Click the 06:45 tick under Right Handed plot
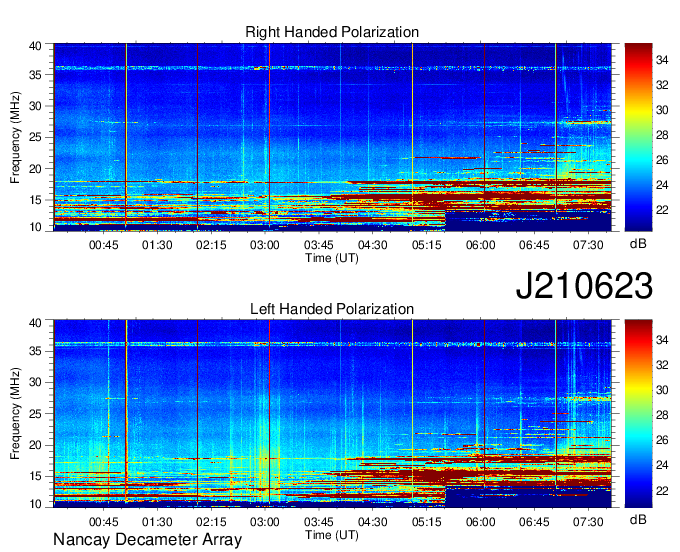The image size is (680, 552). pyautogui.click(x=534, y=245)
